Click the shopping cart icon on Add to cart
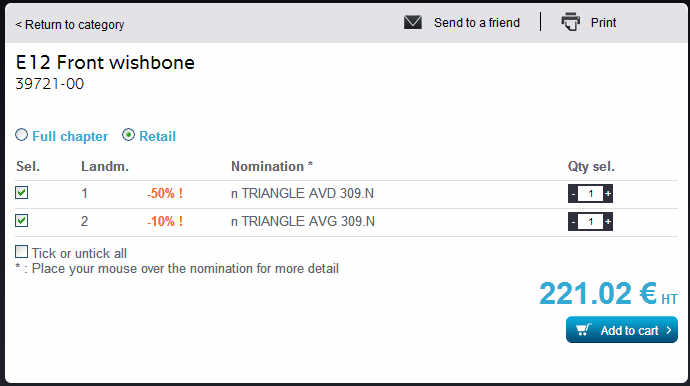Image resolution: width=690 pixels, height=386 pixels. pos(584,330)
